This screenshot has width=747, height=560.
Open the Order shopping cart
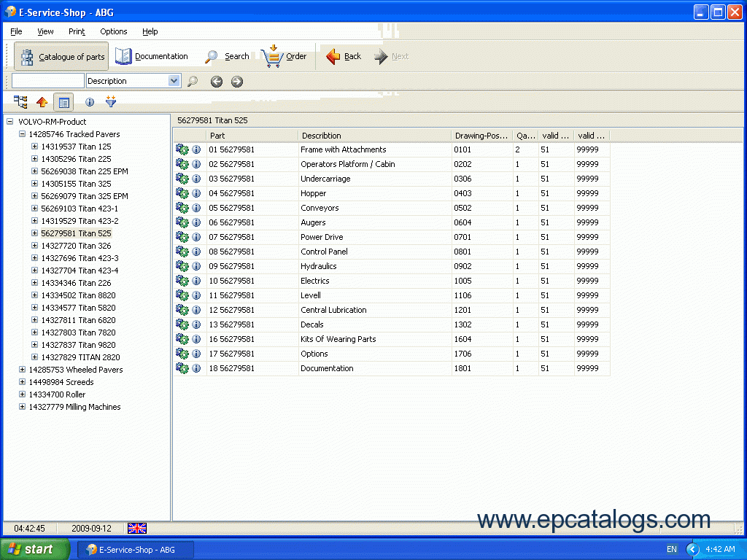pos(284,56)
